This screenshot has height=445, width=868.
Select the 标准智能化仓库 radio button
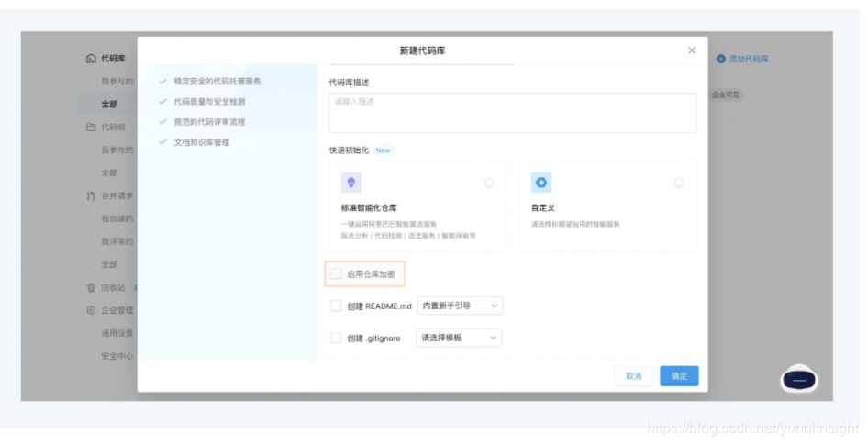click(488, 183)
